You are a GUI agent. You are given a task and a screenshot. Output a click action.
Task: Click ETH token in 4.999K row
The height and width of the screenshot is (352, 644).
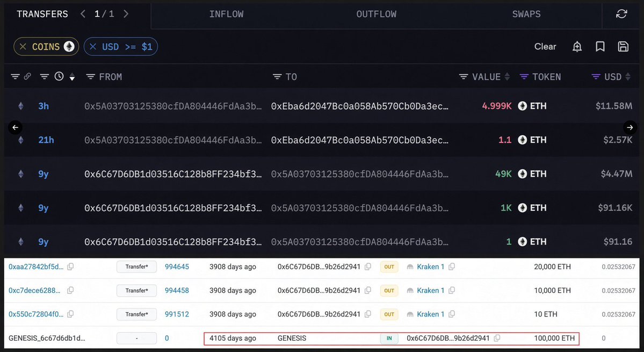(532, 106)
